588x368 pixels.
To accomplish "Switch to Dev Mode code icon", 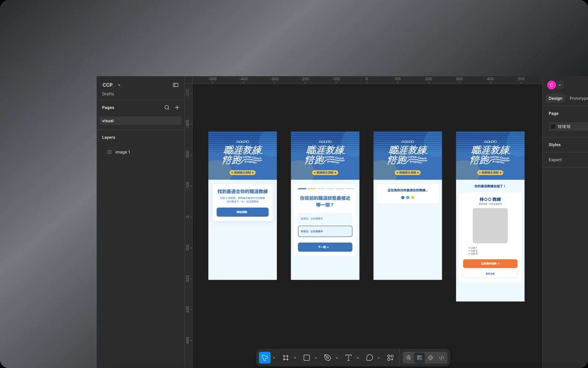I will tap(441, 358).
